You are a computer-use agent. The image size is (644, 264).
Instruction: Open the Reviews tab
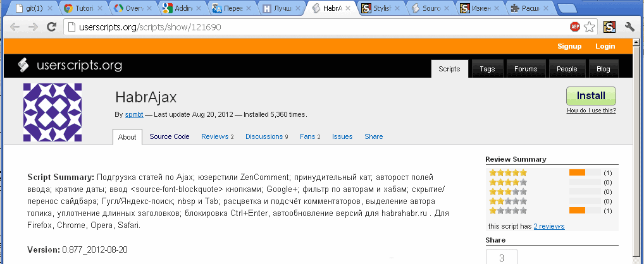217,136
